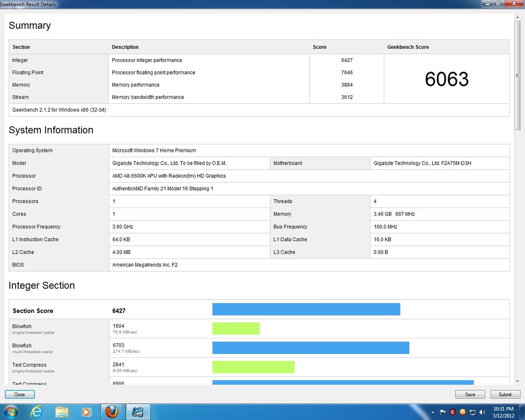The width and height of the screenshot is (525, 420).
Task: Open the clock showing 10:31 PM
Action: click(503, 412)
